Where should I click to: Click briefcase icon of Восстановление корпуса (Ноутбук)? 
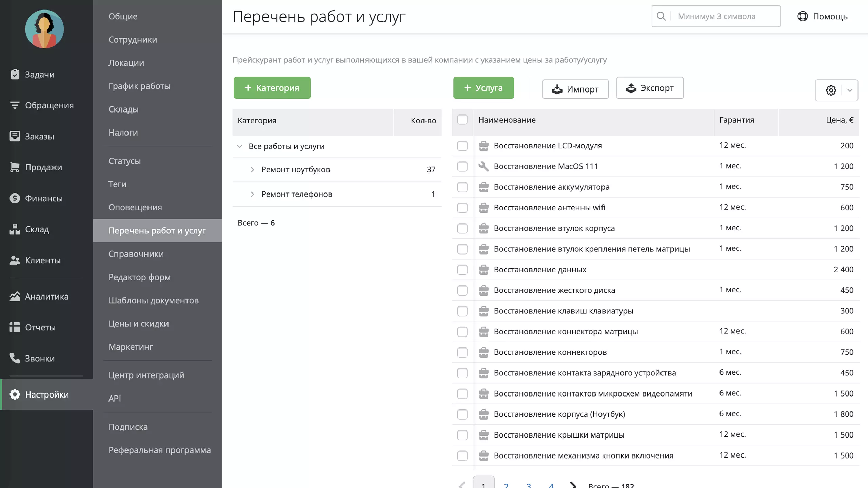pos(484,414)
